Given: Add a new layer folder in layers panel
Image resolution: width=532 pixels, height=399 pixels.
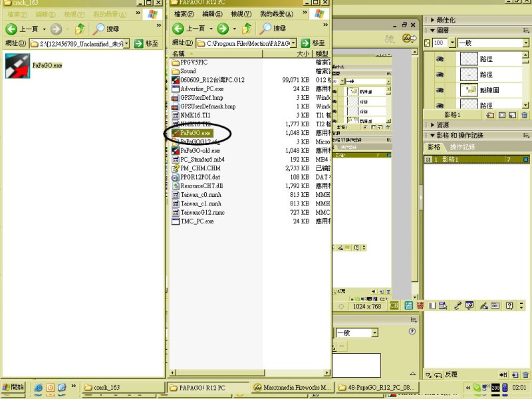Looking at the screenshot, I should coord(490,115).
